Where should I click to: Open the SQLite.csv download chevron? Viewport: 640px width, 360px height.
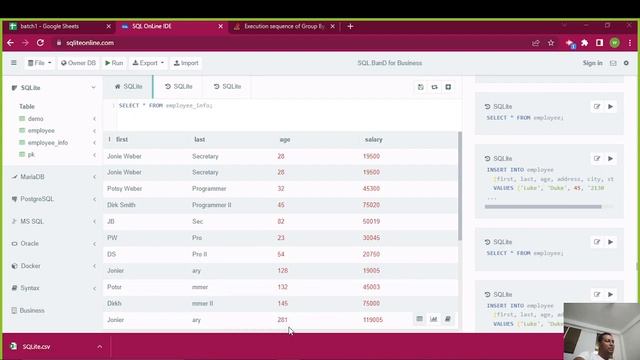pos(100,347)
